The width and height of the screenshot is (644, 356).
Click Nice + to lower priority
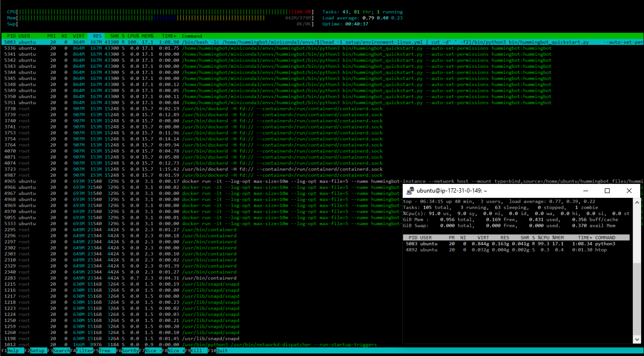(x=173, y=351)
